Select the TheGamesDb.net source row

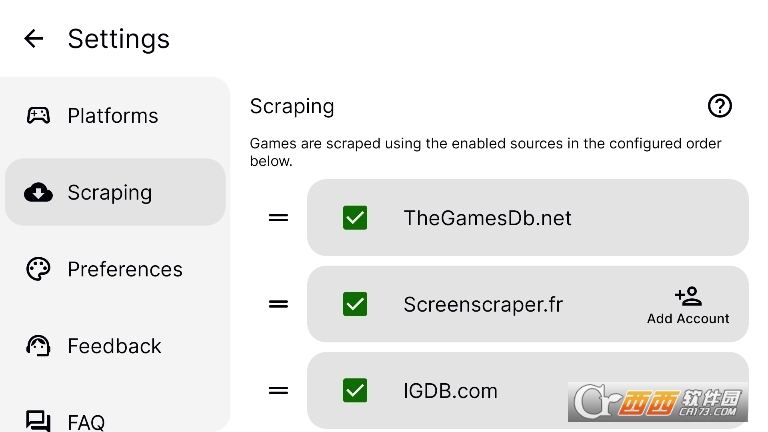[x=528, y=217]
